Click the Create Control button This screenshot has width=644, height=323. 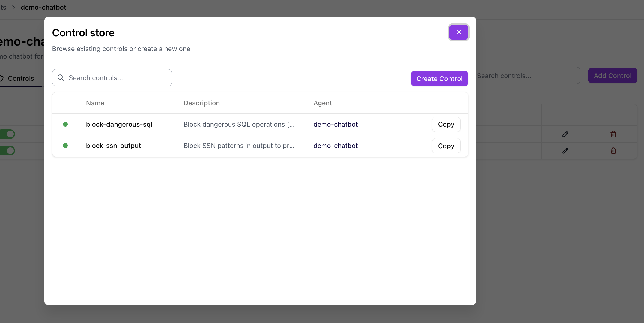[439, 79]
